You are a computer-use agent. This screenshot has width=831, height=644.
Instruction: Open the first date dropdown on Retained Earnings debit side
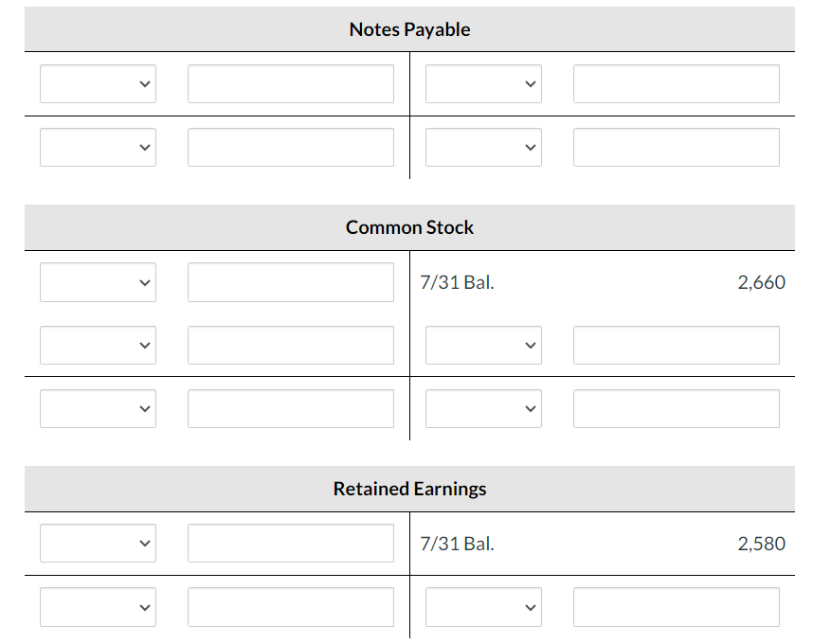coord(98,543)
